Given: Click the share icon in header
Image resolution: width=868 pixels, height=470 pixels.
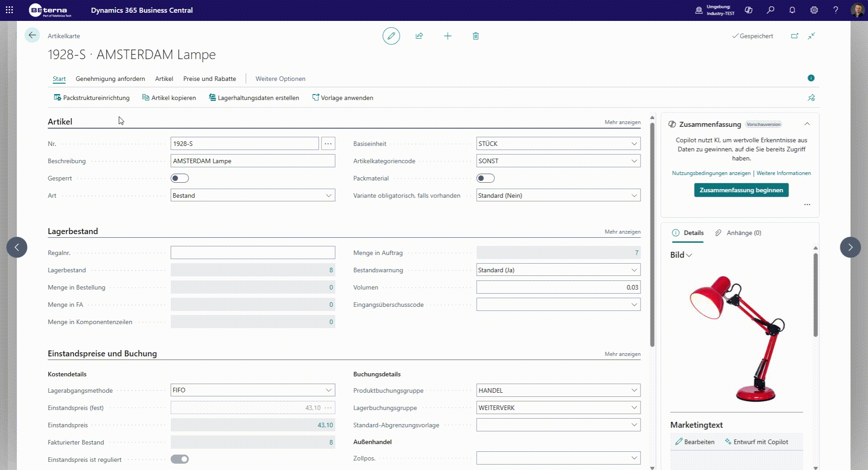Looking at the screenshot, I should coord(419,36).
